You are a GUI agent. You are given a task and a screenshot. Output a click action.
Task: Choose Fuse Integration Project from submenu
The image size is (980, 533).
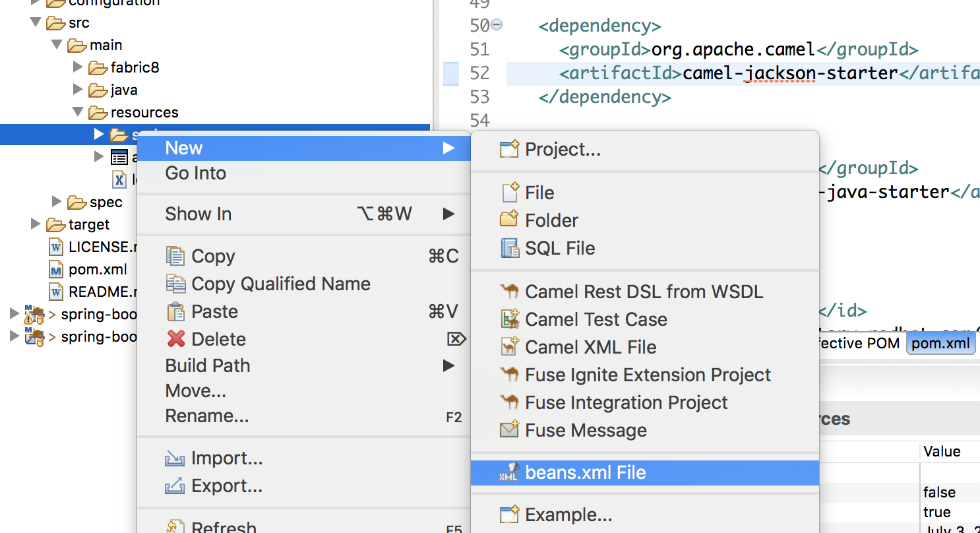coord(626,402)
